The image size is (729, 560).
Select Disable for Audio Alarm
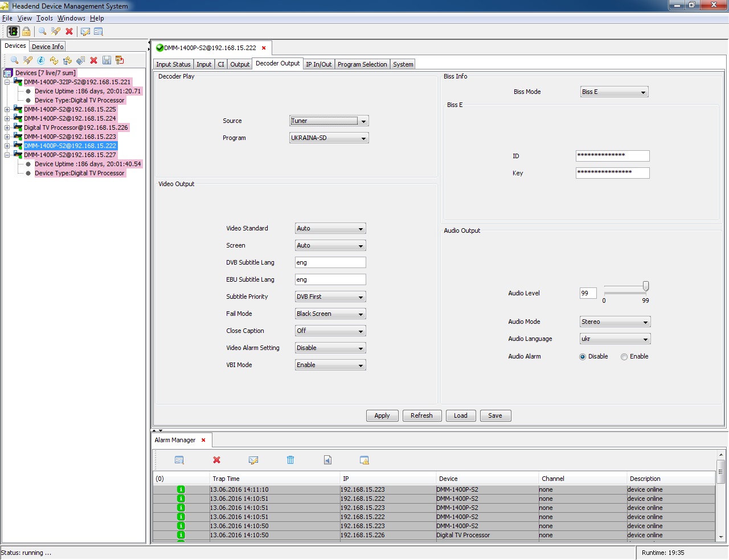click(583, 357)
